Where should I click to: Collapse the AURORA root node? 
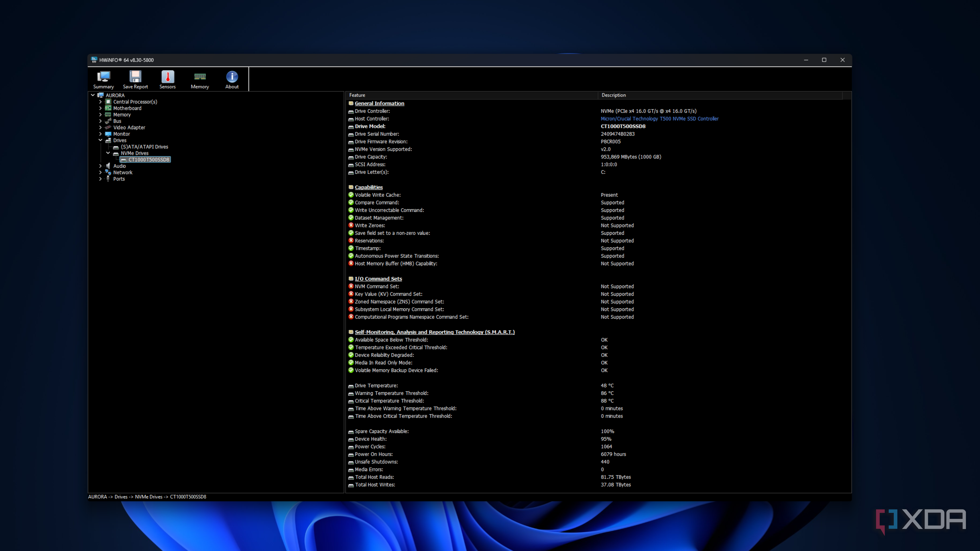(x=93, y=95)
